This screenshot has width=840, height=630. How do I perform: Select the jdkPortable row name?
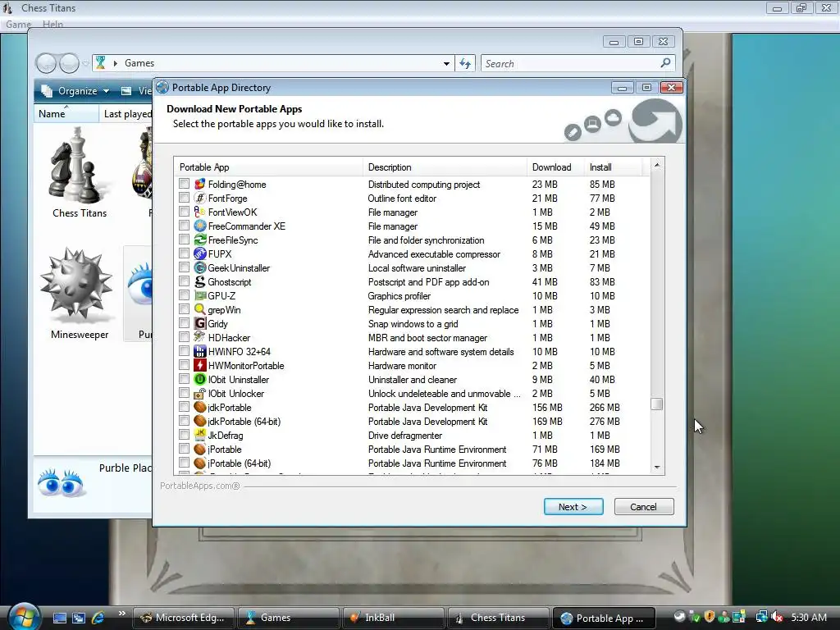(230, 408)
